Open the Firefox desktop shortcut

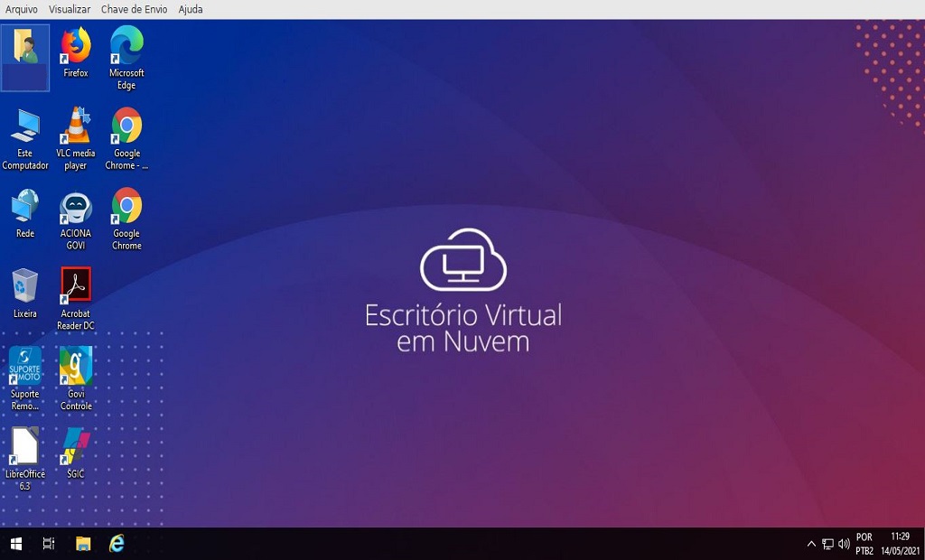pos(76,46)
